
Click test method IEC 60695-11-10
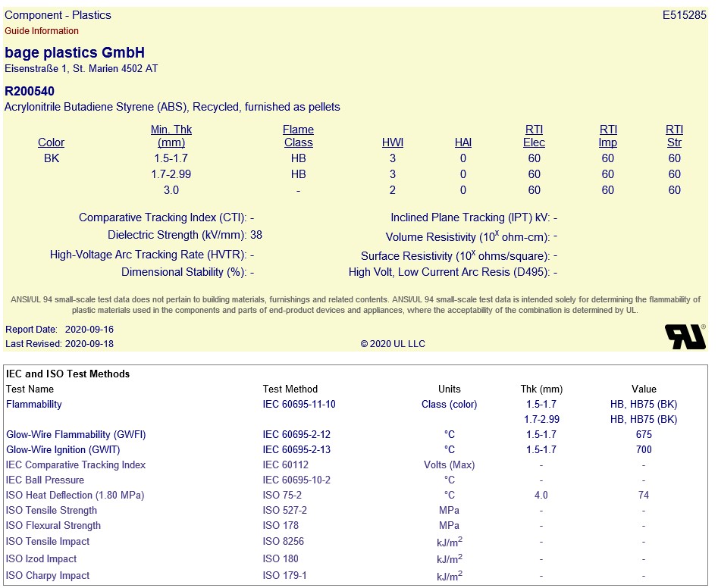(299, 404)
